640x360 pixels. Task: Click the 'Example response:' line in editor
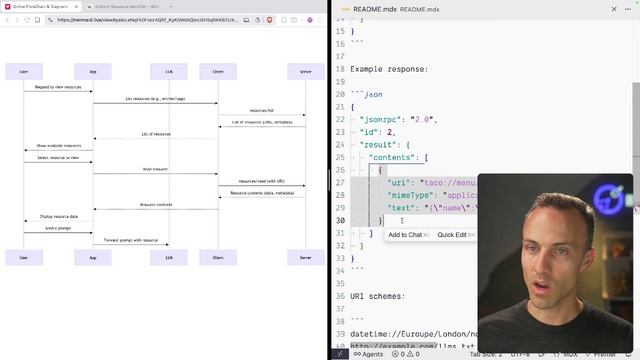(389, 69)
